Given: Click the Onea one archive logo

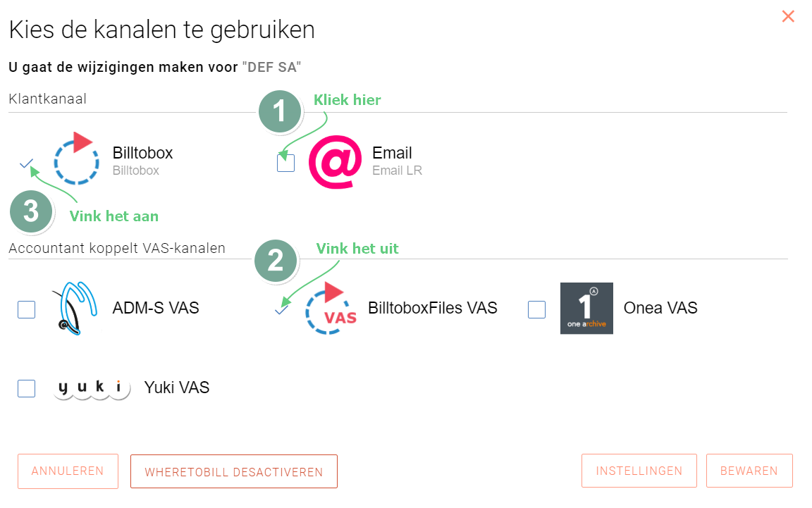Looking at the screenshot, I should [x=586, y=308].
